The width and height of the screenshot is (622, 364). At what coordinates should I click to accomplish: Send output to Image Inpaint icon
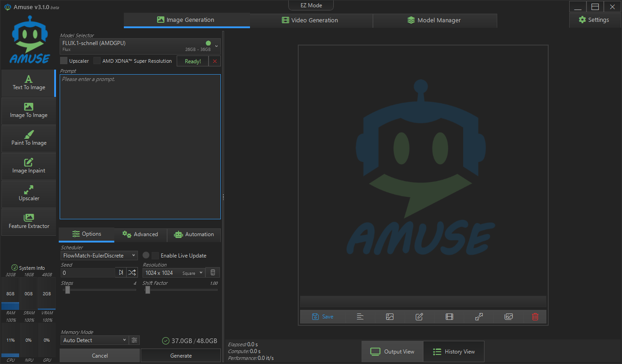(419, 317)
